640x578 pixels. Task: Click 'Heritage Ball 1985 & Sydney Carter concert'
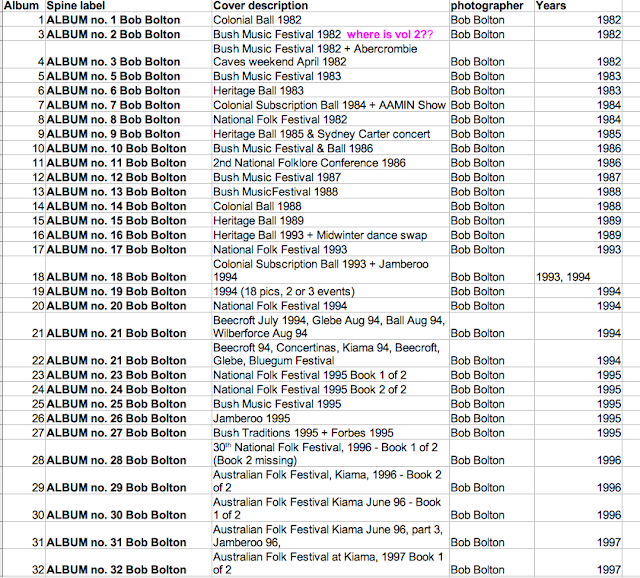(x=330, y=134)
